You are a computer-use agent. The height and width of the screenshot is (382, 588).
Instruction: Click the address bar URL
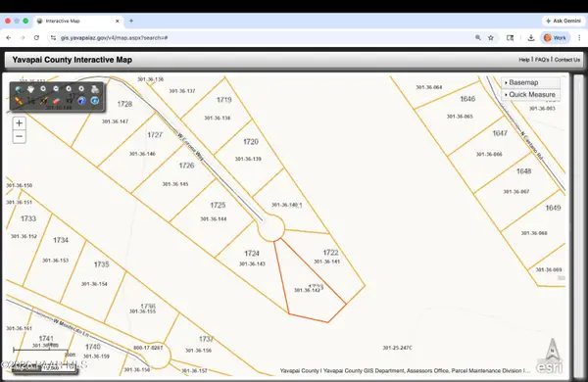tap(114, 38)
